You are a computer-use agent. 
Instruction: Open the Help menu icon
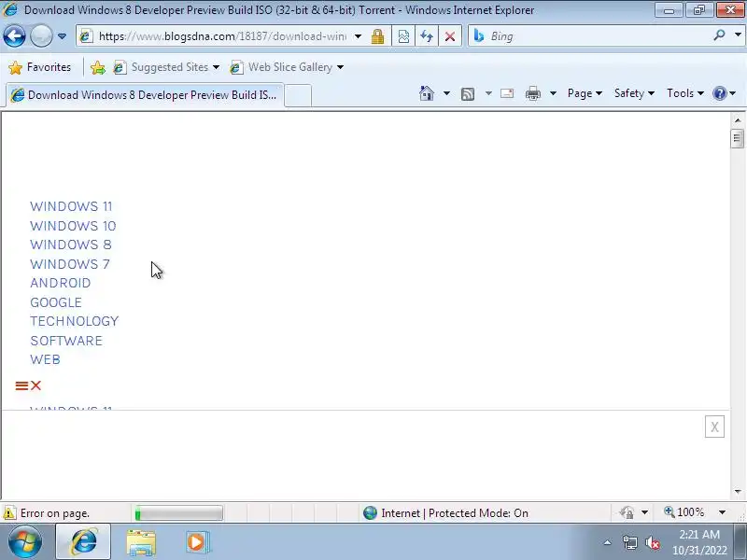click(x=724, y=93)
